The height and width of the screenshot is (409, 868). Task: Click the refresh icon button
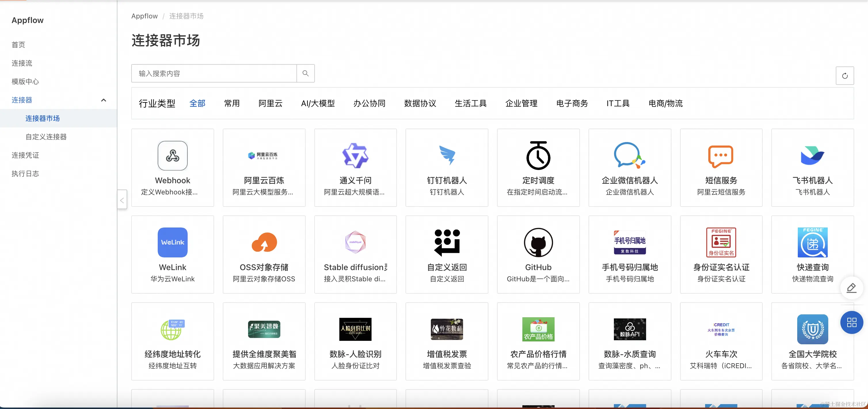[844, 76]
